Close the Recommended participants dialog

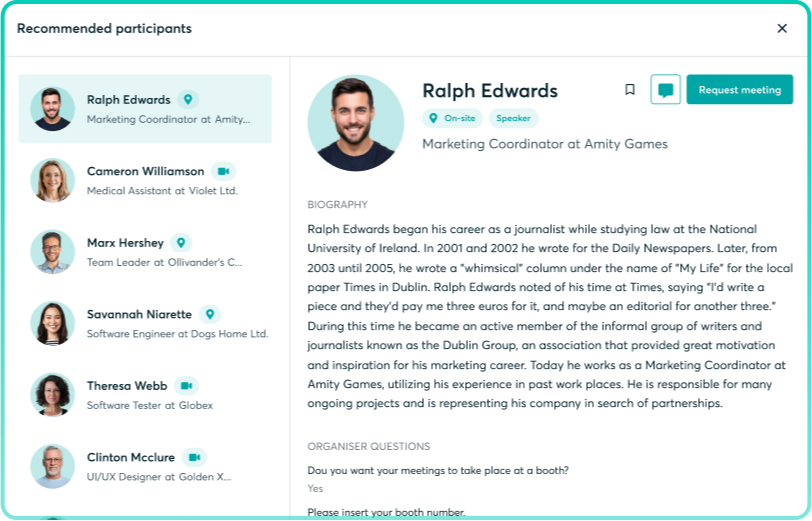click(782, 28)
